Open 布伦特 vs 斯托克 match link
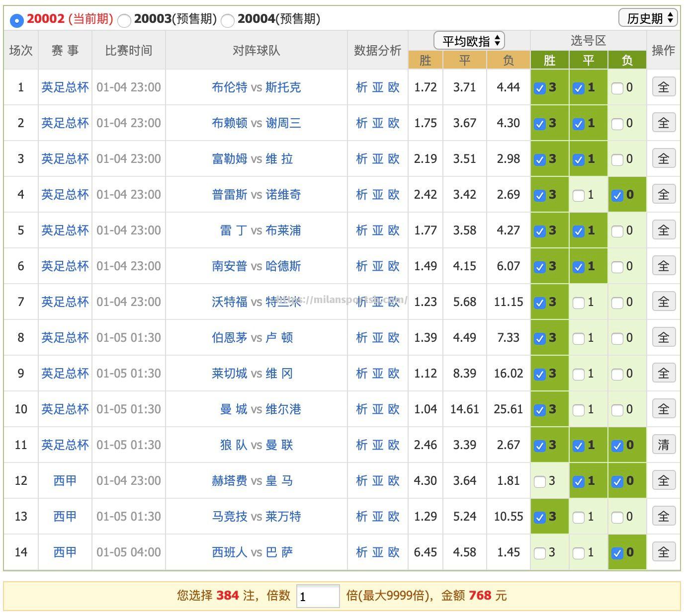 (x=256, y=87)
